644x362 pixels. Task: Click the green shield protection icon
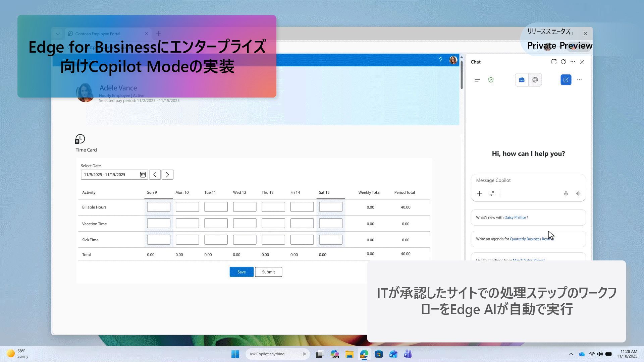tap(491, 80)
